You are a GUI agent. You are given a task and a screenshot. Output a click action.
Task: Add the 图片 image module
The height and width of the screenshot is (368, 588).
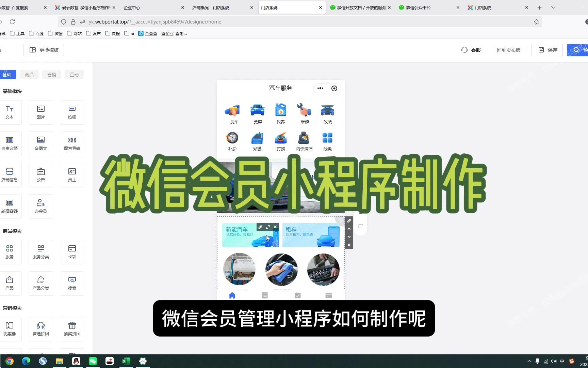pos(41,112)
